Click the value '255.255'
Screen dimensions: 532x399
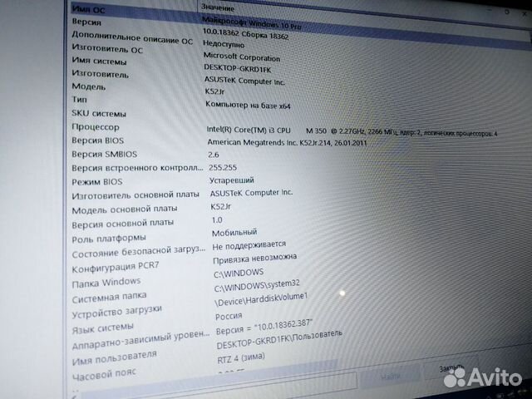pyautogui.click(x=223, y=167)
